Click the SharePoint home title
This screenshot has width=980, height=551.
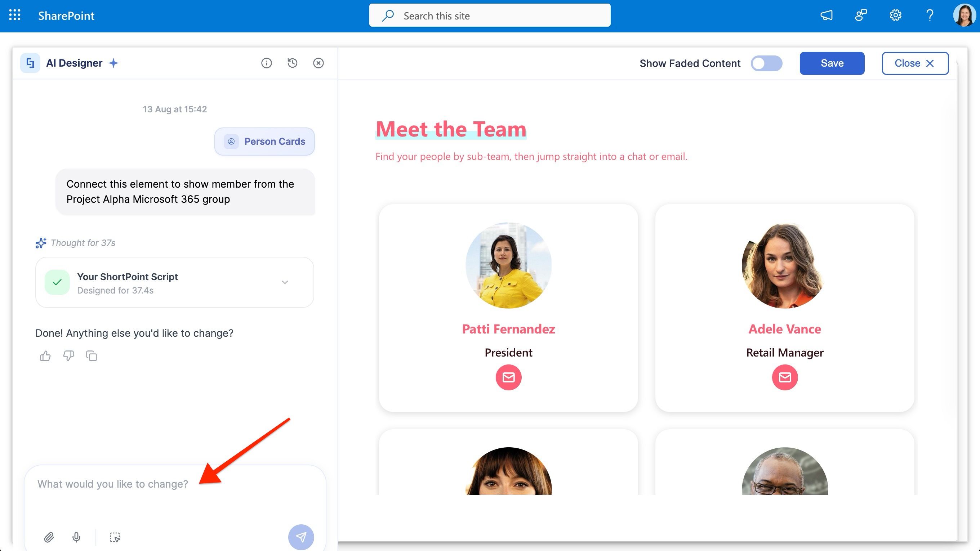click(66, 15)
